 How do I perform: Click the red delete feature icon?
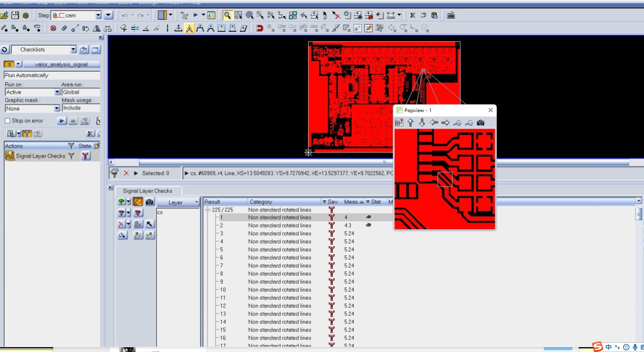click(x=53, y=28)
